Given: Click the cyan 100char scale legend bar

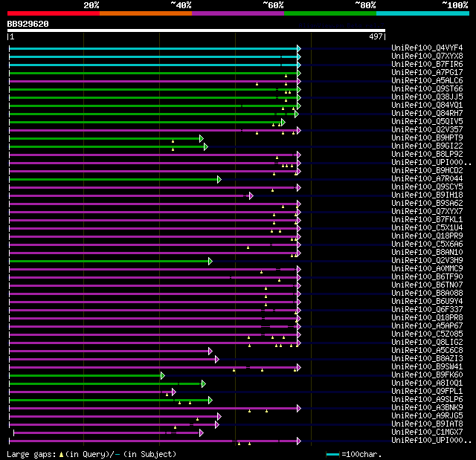Looking at the screenshot, I should pyautogui.click(x=332, y=454).
